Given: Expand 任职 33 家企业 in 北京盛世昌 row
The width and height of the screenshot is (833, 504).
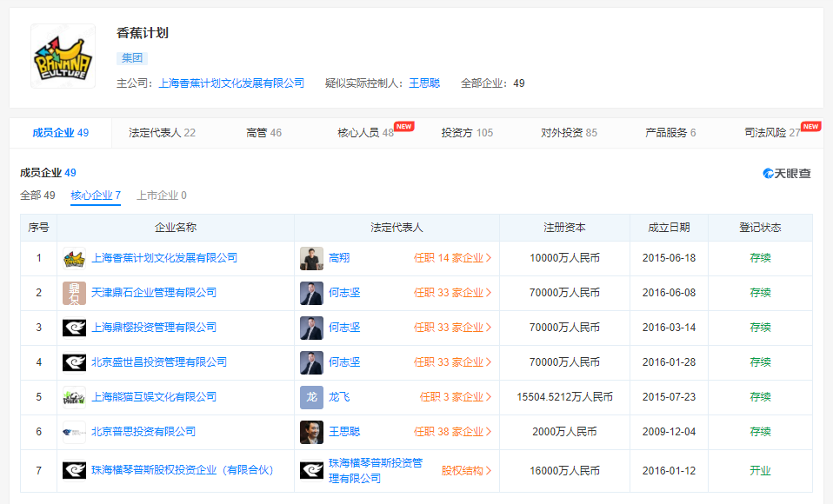Looking at the screenshot, I should click(x=453, y=362).
